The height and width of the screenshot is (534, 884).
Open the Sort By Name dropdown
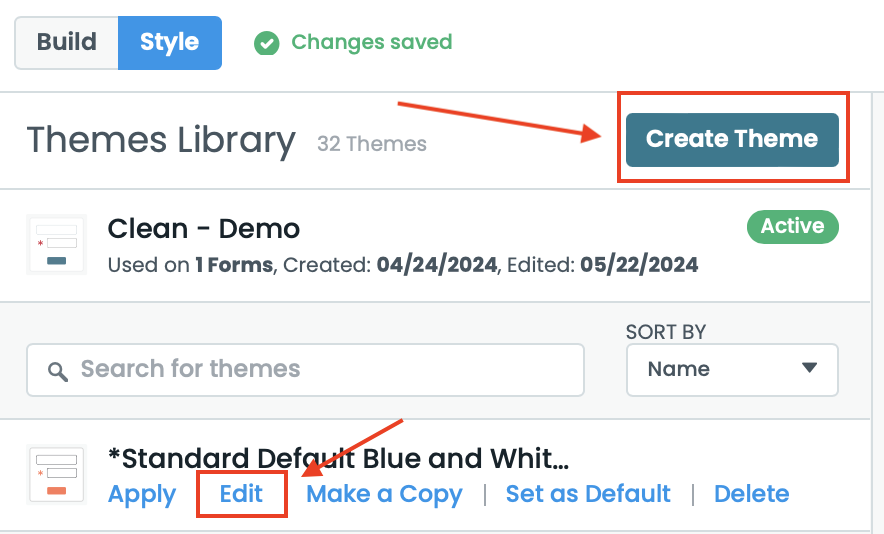[x=731, y=370]
